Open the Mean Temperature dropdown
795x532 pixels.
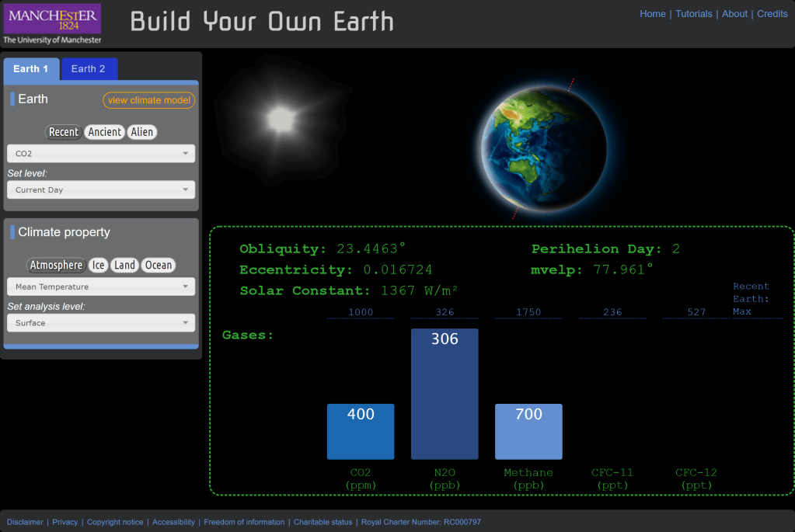(101, 287)
